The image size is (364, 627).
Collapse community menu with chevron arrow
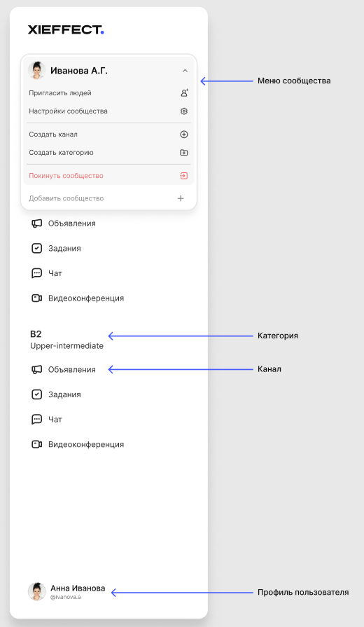pyautogui.click(x=185, y=71)
